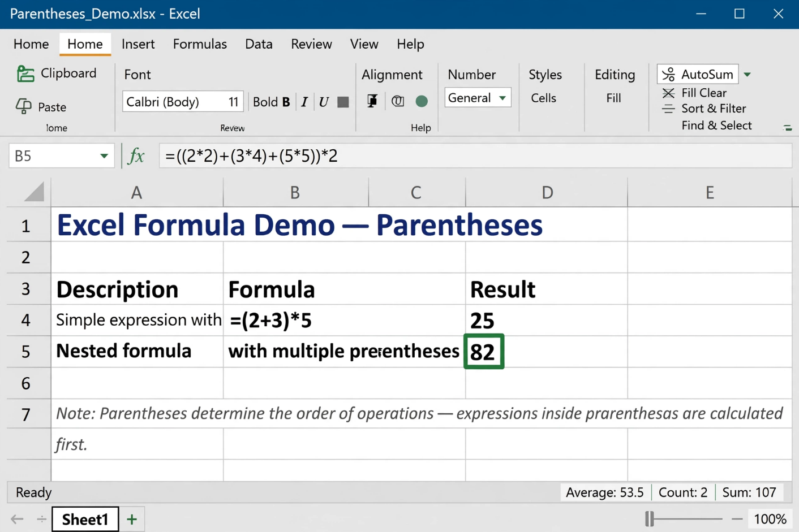Select the 'Formula' header cell
The width and height of the screenshot is (799, 532).
344,289
